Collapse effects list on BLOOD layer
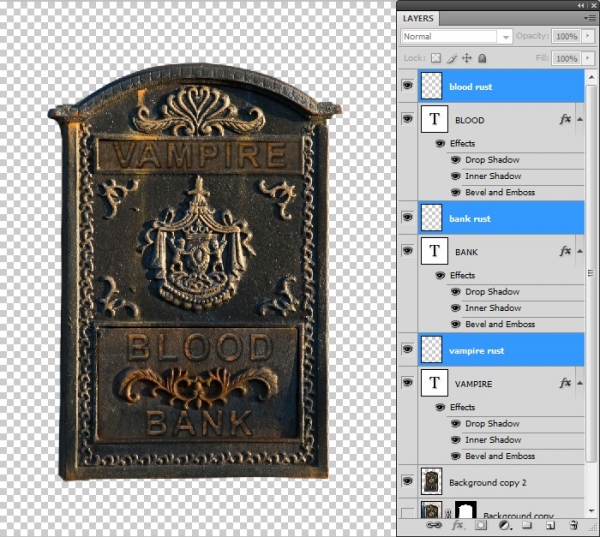This screenshot has height=537, width=600. 580,119
